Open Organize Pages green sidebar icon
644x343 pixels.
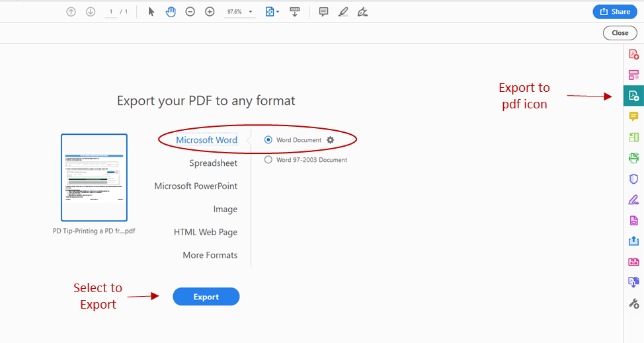(x=633, y=137)
